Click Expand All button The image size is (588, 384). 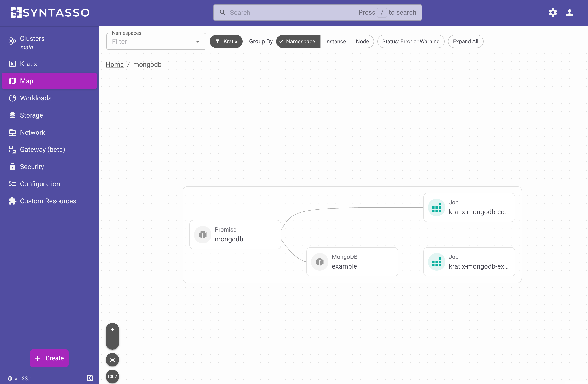coord(466,42)
